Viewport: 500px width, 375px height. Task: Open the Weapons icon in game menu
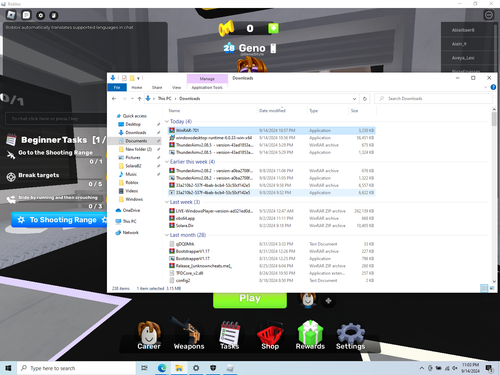pos(189,334)
